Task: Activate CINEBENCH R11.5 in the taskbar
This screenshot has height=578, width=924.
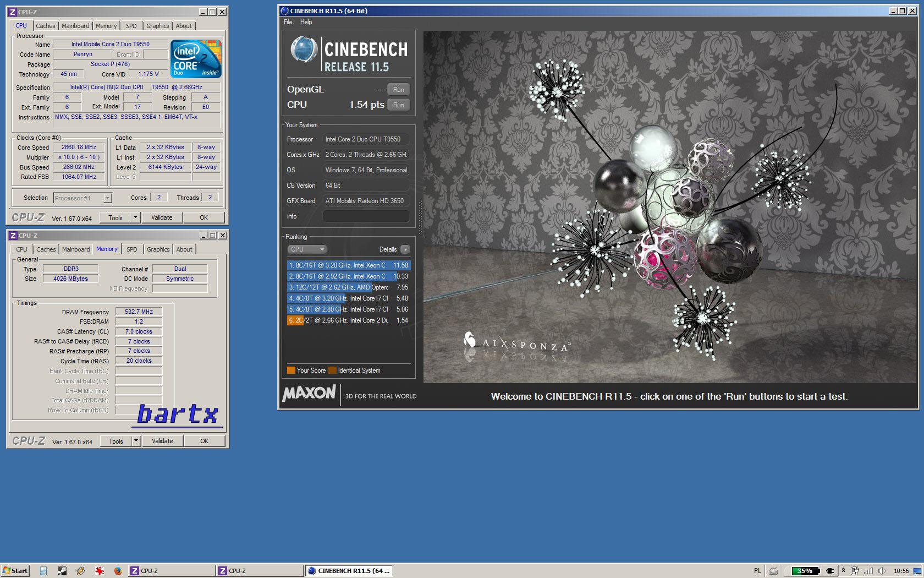Action: point(349,571)
